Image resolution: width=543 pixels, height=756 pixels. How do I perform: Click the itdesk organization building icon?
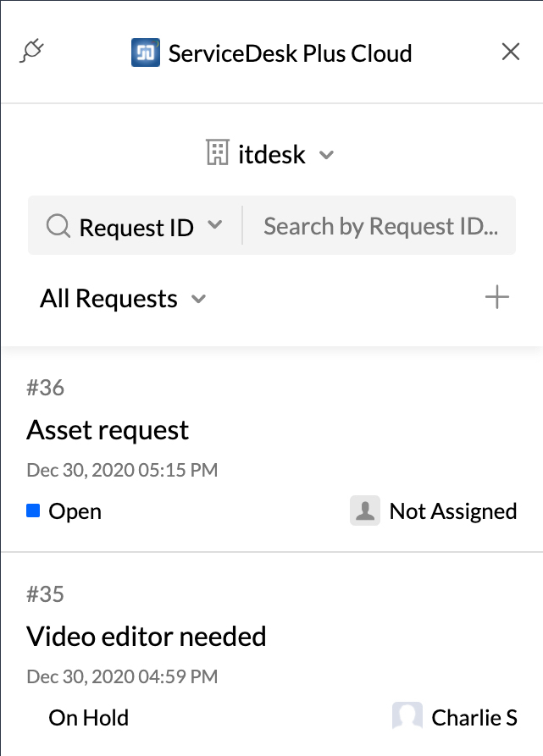(x=219, y=153)
